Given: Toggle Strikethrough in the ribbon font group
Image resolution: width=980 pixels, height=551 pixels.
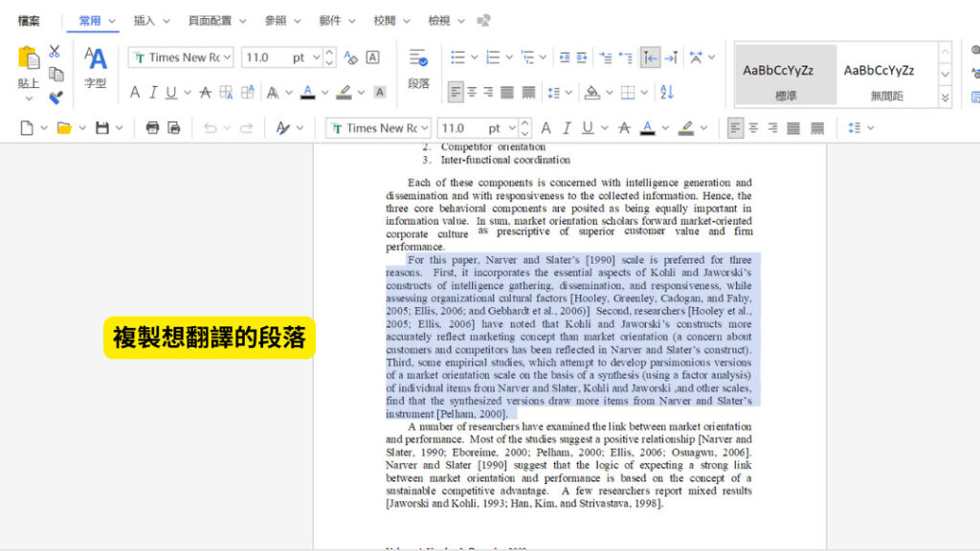Looking at the screenshot, I should tap(205, 93).
